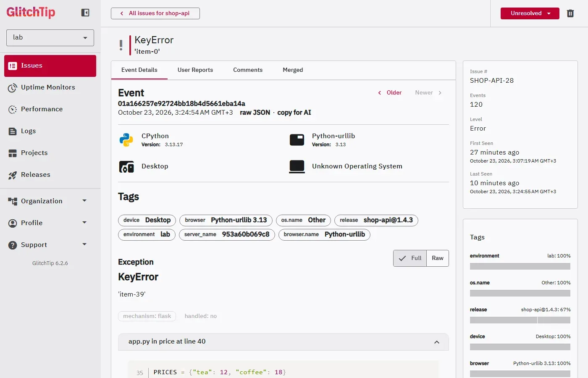Click the Python-urllib browser icon
Image resolution: width=588 pixels, height=378 pixels.
(x=297, y=140)
